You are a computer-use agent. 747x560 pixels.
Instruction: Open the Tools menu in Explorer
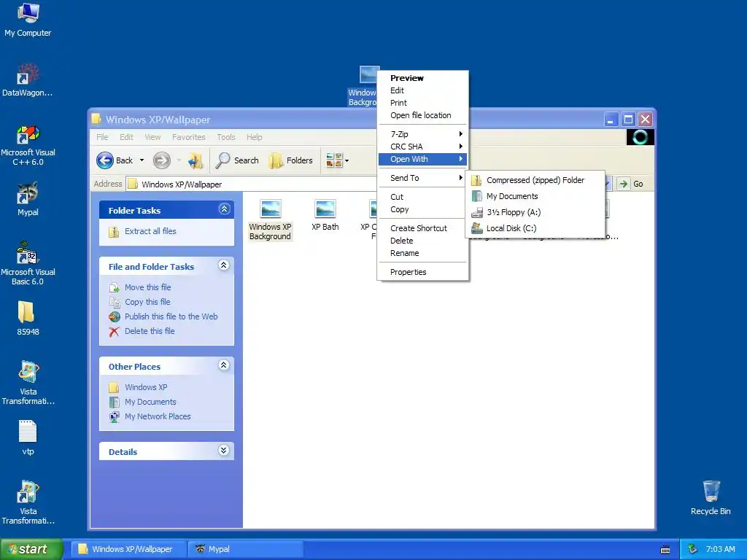click(x=226, y=137)
